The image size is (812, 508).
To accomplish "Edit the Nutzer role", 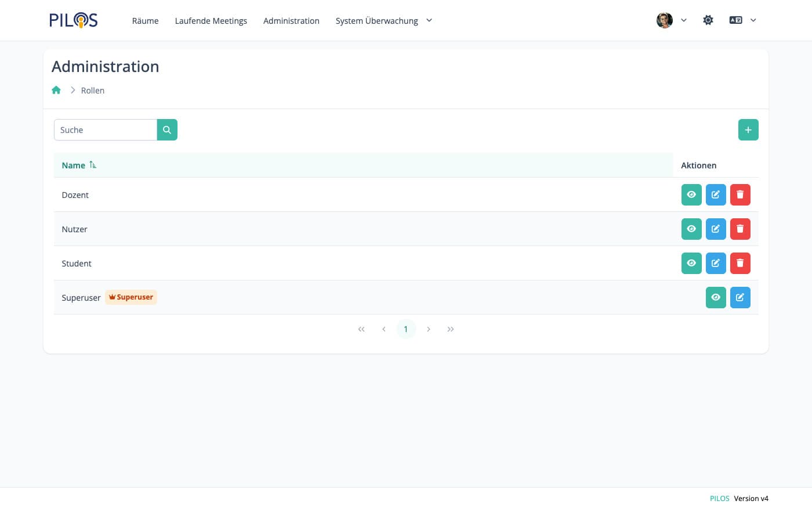I will click(x=715, y=229).
